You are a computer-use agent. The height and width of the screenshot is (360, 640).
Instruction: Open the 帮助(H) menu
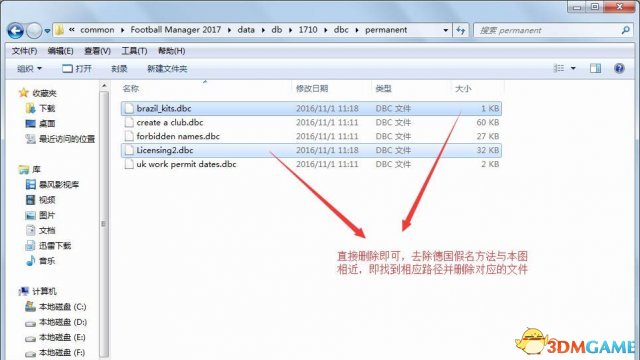[171, 51]
